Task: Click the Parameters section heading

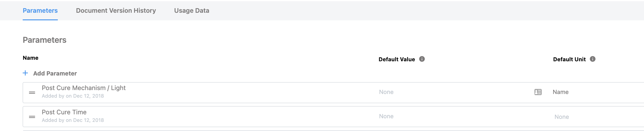Action: pyautogui.click(x=44, y=40)
